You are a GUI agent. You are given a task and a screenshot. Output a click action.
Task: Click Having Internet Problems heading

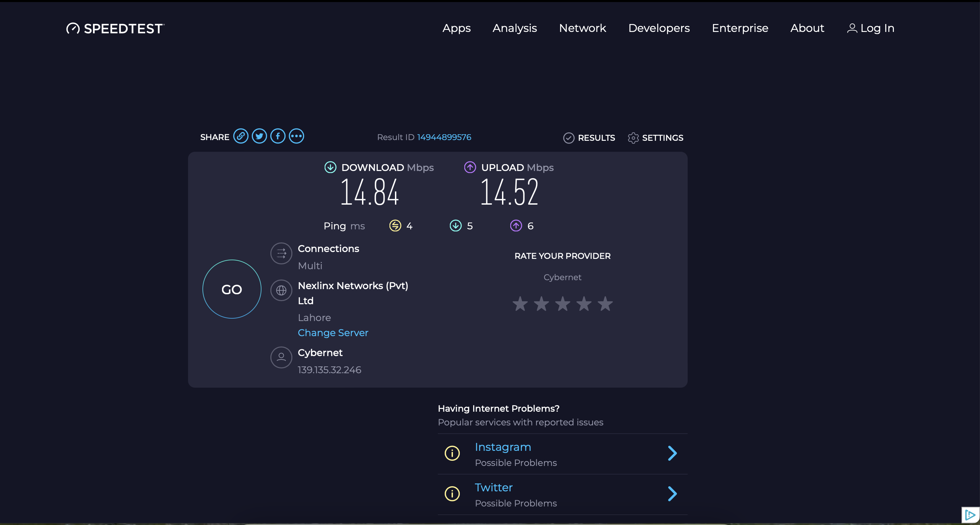[x=498, y=409]
